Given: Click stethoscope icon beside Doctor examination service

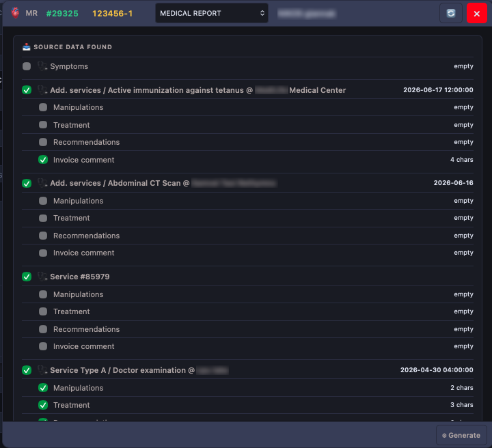Looking at the screenshot, I should click(x=42, y=370).
